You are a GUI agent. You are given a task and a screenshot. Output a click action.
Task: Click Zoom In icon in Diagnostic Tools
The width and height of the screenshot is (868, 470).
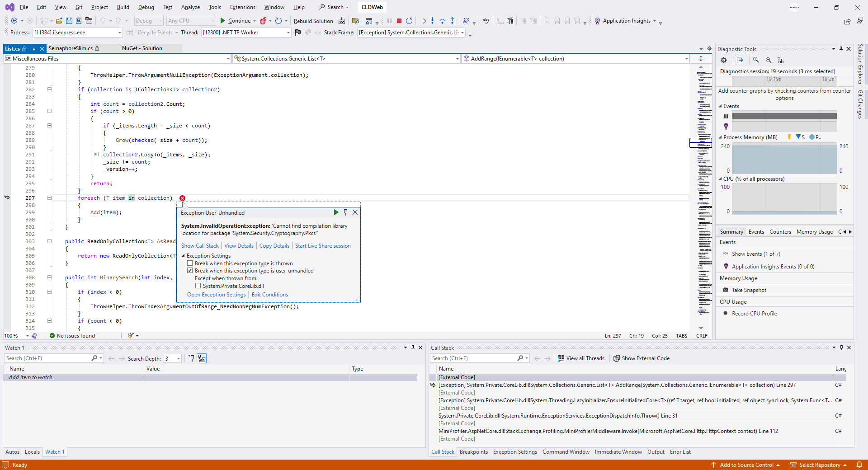(756, 60)
